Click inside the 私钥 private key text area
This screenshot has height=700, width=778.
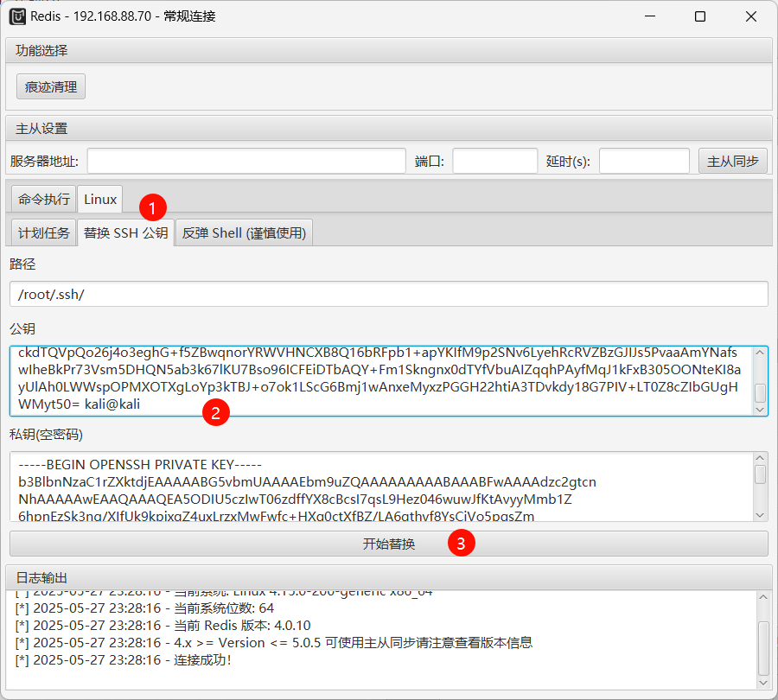pyautogui.click(x=380, y=487)
